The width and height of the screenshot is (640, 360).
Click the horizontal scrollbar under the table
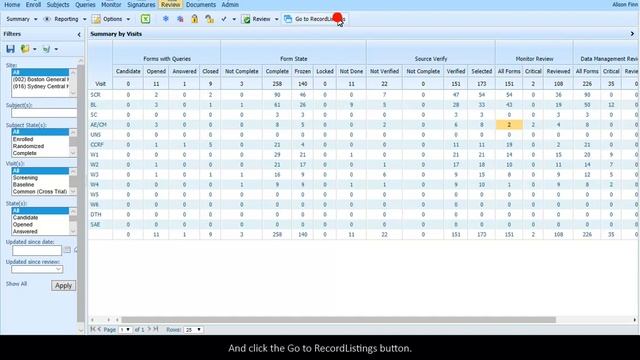338,320
